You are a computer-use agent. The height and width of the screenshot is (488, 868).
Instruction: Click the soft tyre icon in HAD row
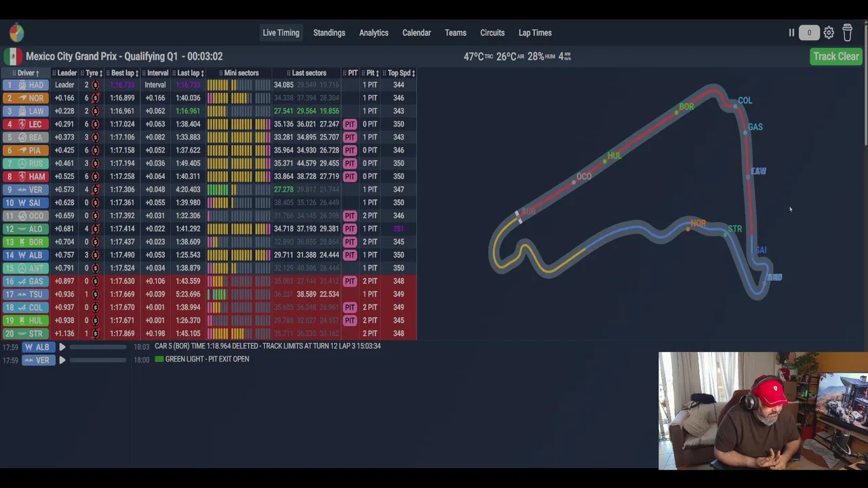96,85
